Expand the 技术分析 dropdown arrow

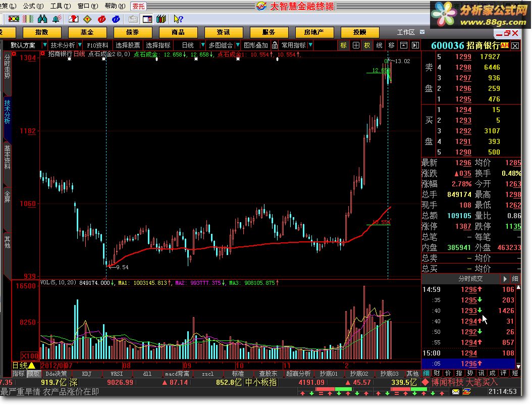click(x=80, y=45)
